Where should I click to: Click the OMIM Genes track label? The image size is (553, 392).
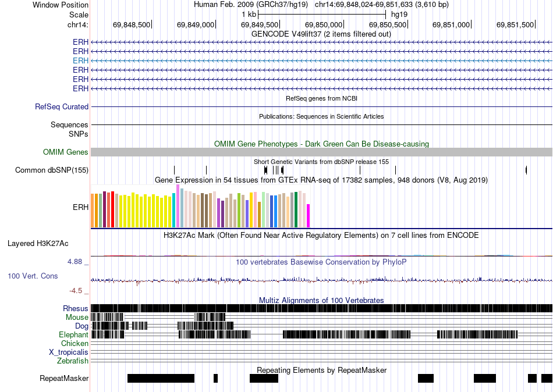point(66,152)
